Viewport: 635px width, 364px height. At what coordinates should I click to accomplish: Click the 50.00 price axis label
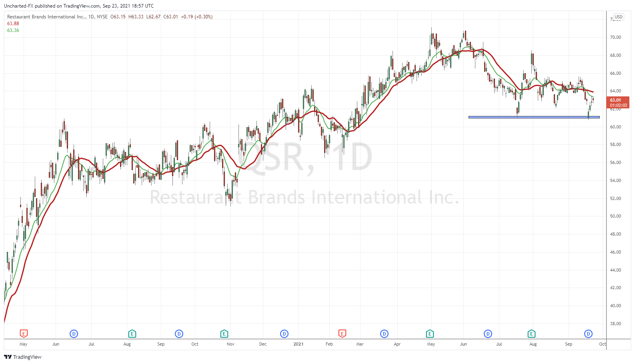pyautogui.click(x=615, y=216)
